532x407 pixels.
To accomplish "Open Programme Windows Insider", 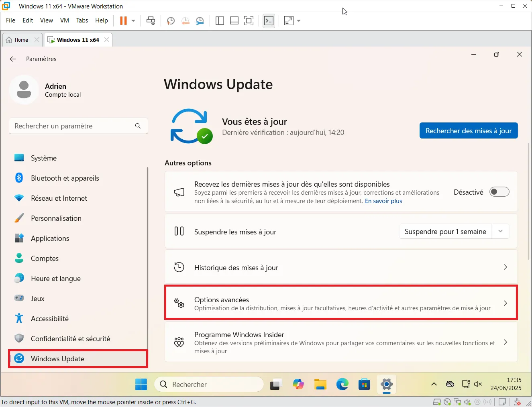I will (341, 342).
